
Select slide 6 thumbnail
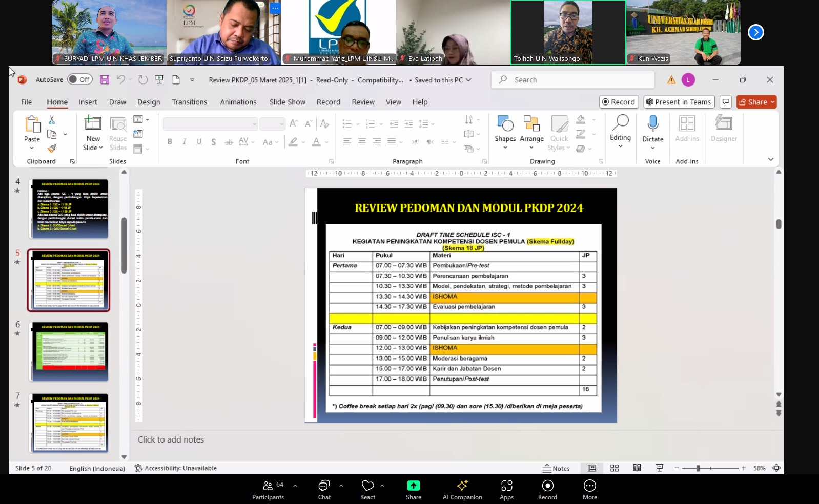pyautogui.click(x=69, y=351)
